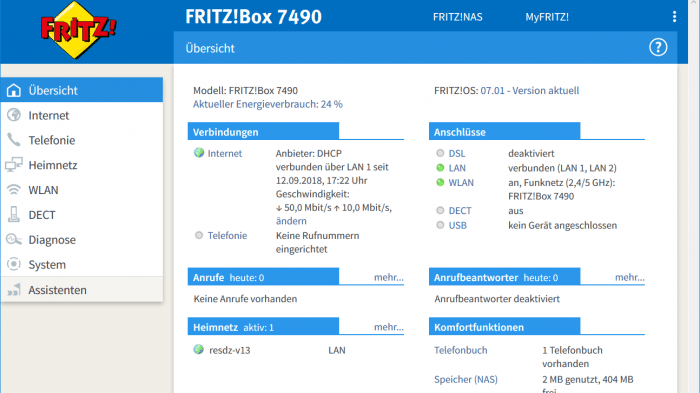700x393 pixels.
Task: Click the Anrufbeantworter section header
Action: (504, 277)
